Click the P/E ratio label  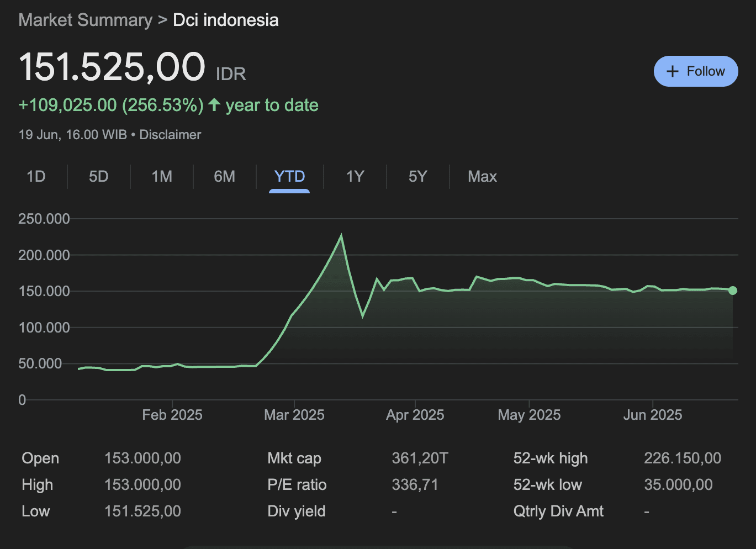click(x=297, y=484)
